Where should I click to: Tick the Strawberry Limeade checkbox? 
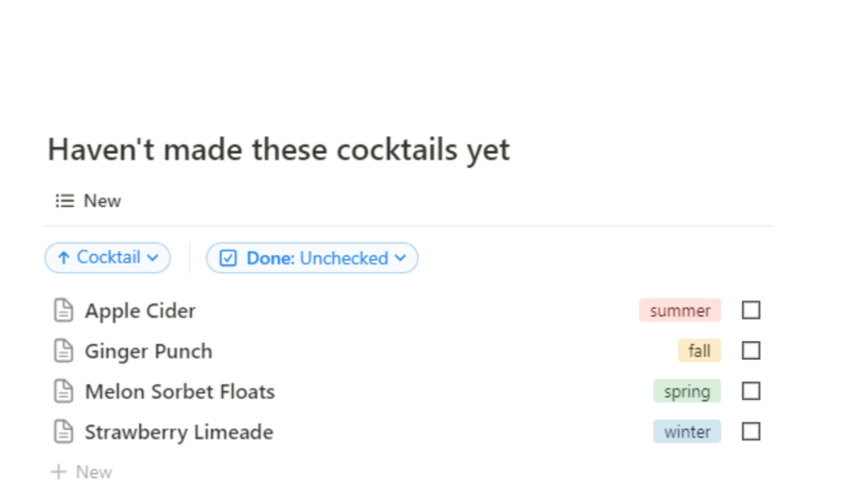point(751,432)
